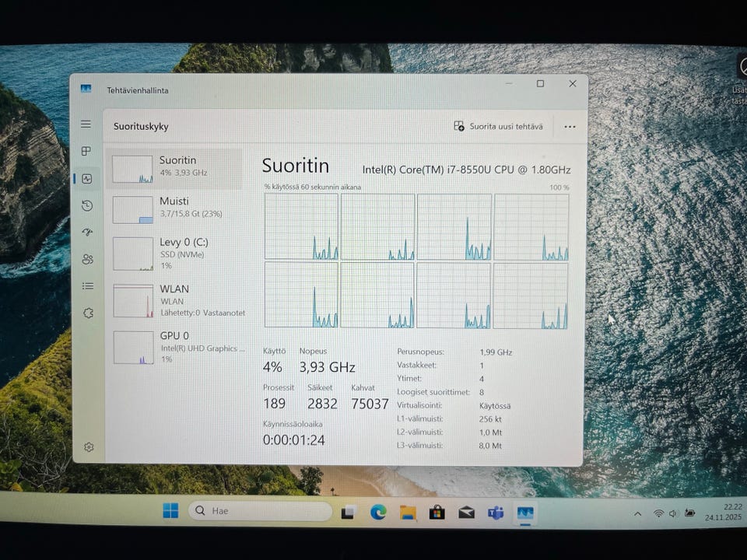
Task: Click the L3-välimuisti 8,0 Mt value
Action: (x=490, y=446)
